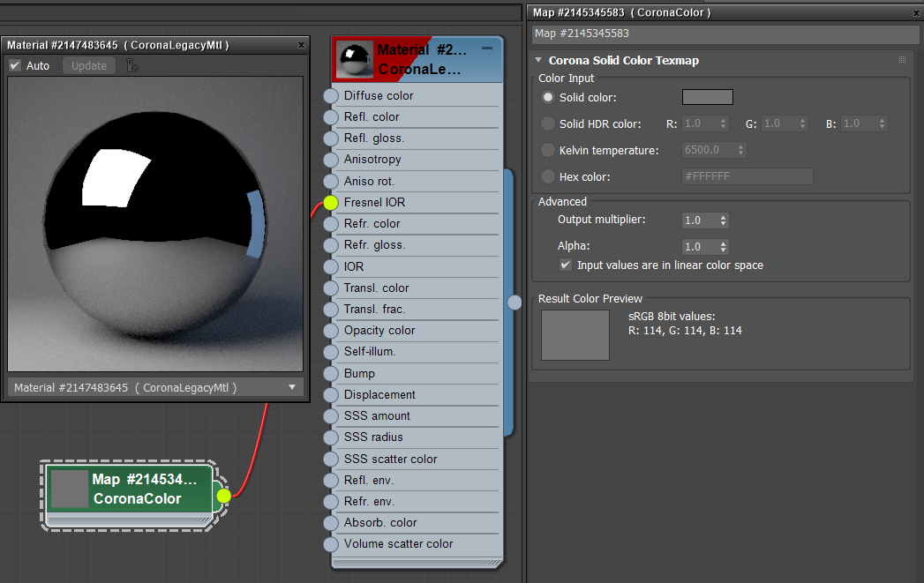Click the sRGB 8bit values text

coord(672,317)
